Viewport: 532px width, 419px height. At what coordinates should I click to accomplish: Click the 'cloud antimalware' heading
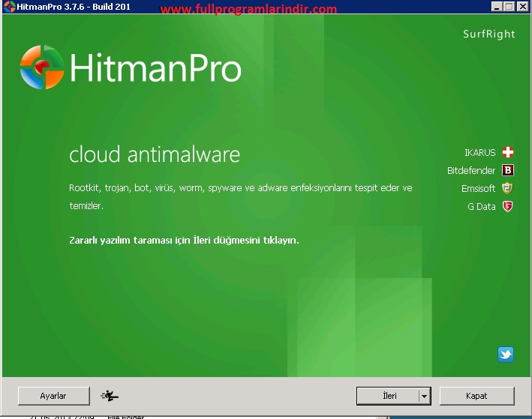tap(155, 154)
